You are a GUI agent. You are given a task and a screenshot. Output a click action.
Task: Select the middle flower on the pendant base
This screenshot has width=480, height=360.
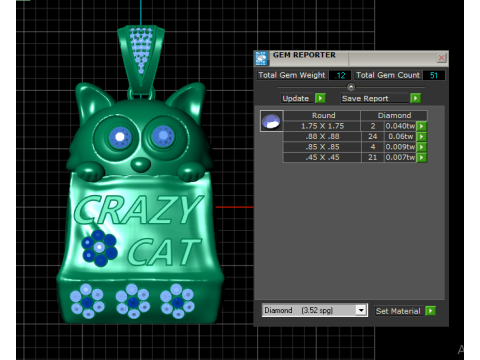click(x=132, y=301)
